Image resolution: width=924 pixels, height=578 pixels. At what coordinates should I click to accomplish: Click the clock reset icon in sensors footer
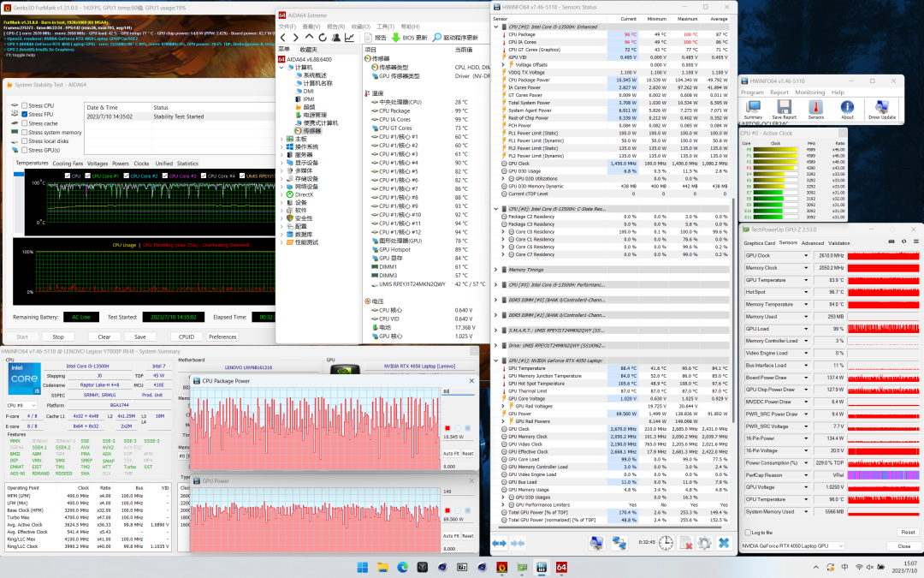coord(665,543)
